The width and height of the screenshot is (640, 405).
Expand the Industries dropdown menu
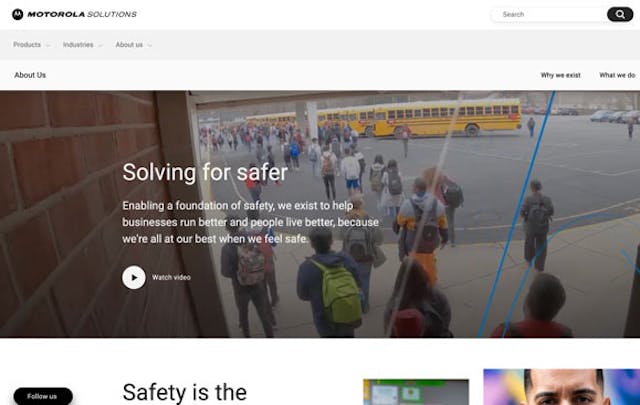tap(82, 45)
